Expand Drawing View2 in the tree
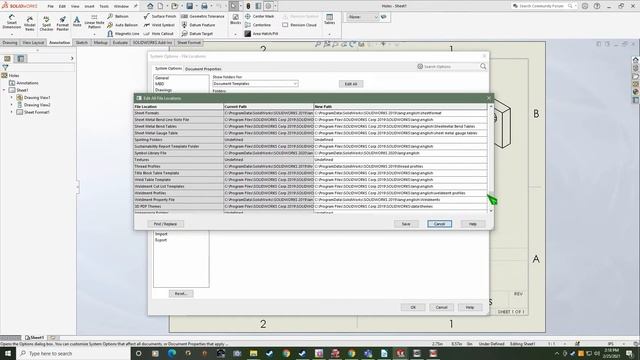Image resolution: width=640 pixels, height=360 pixels. click(x=12, y=105)
